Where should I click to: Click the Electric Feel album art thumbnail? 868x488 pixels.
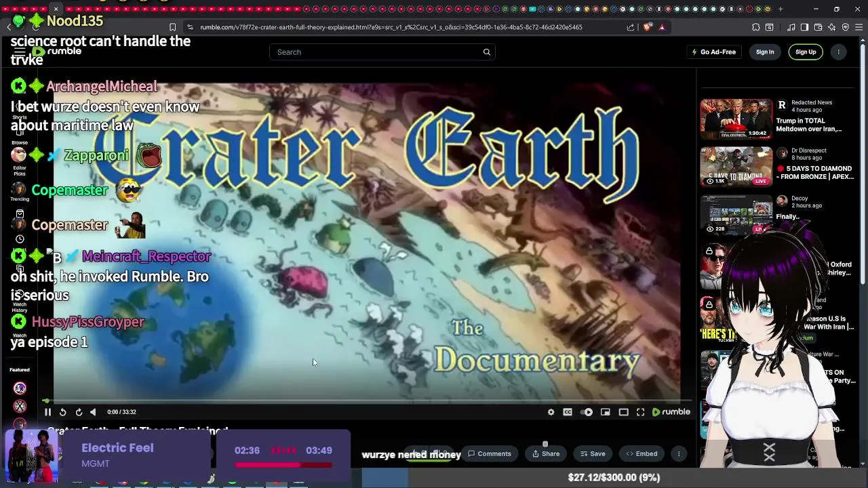31,455
